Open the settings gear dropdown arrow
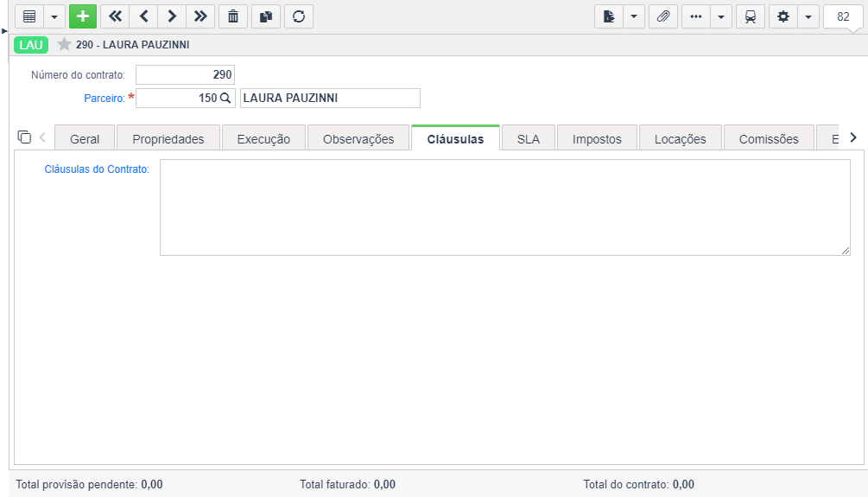Screen dimensions: 868x497 pyautogui.click(x=808, y=16)
